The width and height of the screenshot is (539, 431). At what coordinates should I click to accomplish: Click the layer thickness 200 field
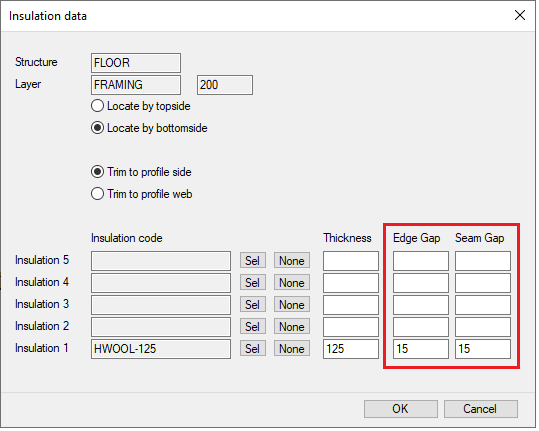point(225,85)
